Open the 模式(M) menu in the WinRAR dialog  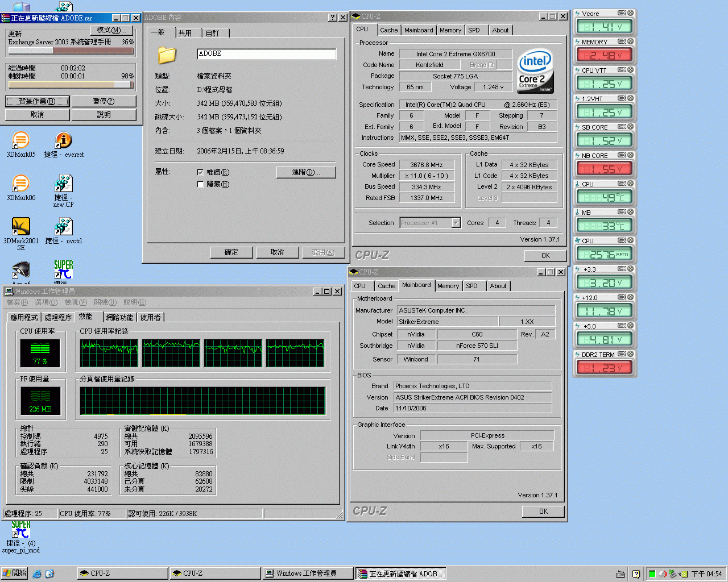pos(111,30)
